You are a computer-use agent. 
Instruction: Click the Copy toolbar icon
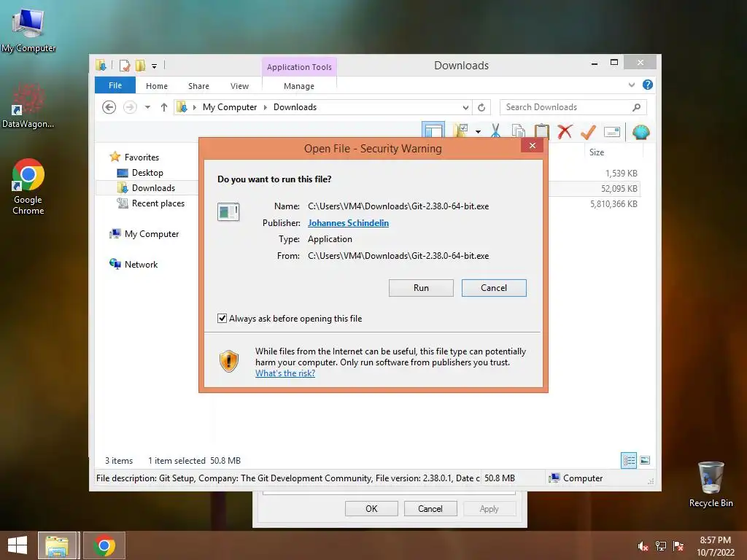tap(519, 131)
